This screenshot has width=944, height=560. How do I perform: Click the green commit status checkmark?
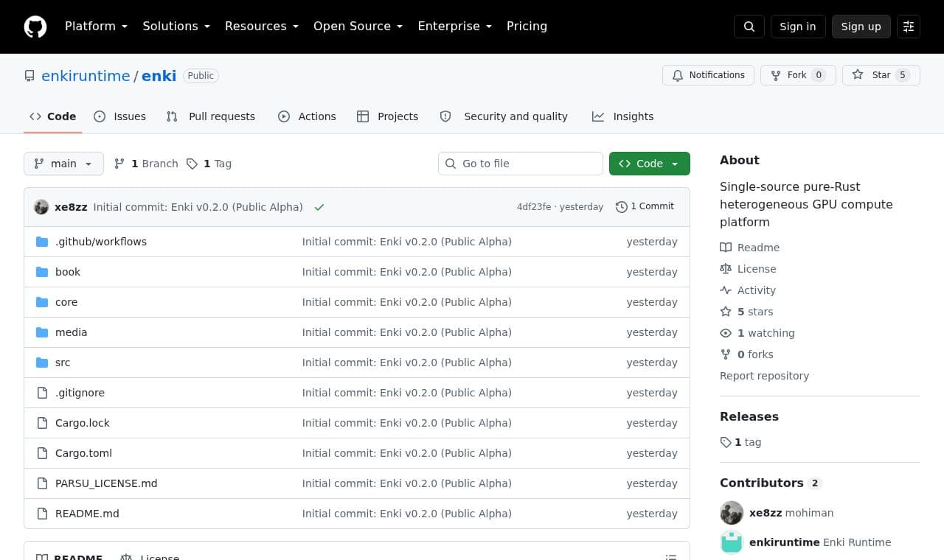click(319, 207)
